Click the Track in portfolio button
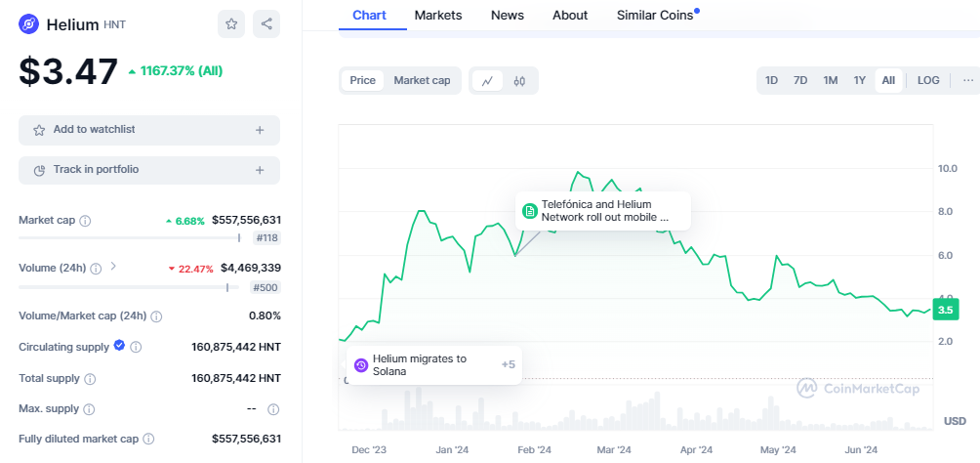980x463 pixels. pyautogui.click(x=149, y=170)
